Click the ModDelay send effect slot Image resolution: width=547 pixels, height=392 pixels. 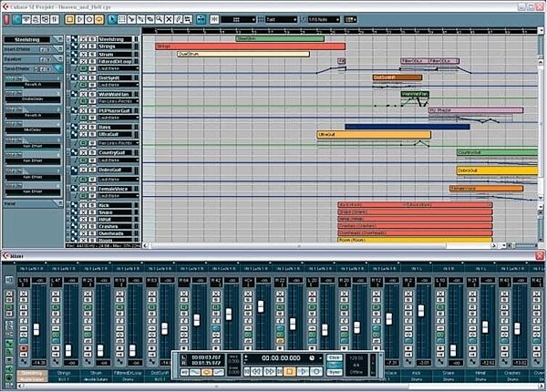33,129
